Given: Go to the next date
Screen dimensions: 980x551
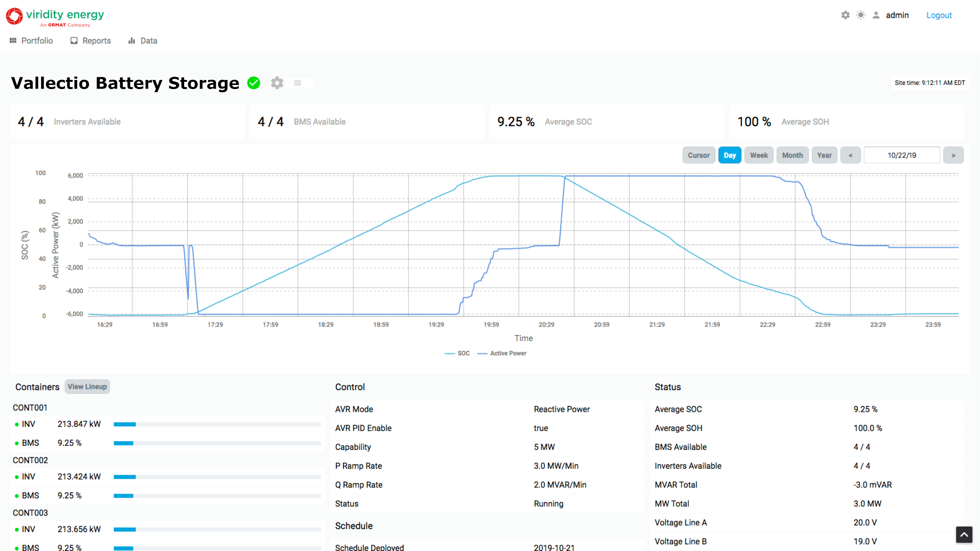Looking at the screenshot, I should pos(953,155).
